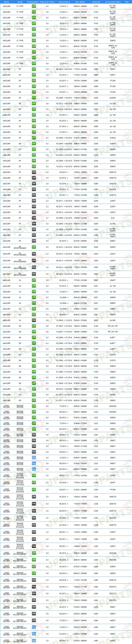Viewport: 132px width, 644px height.
Task: Click the 175kW / 238KM power cell
Action: pyautogui.click(x=80, y=98)
